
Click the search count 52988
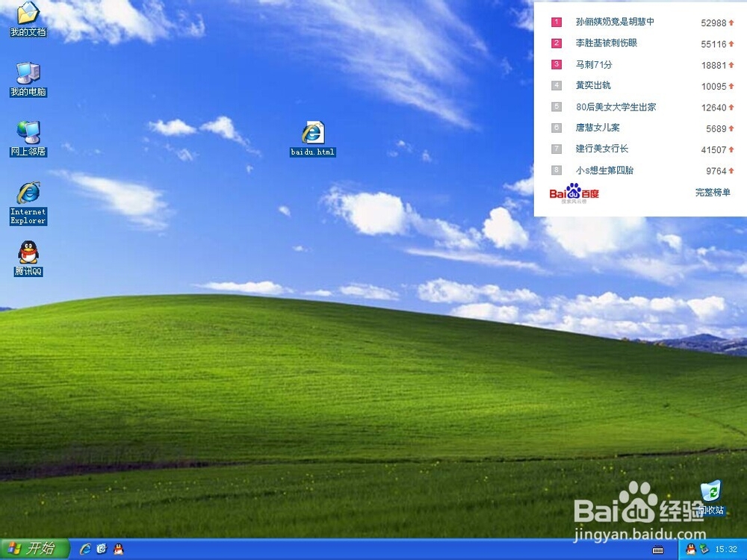(713, 23)
